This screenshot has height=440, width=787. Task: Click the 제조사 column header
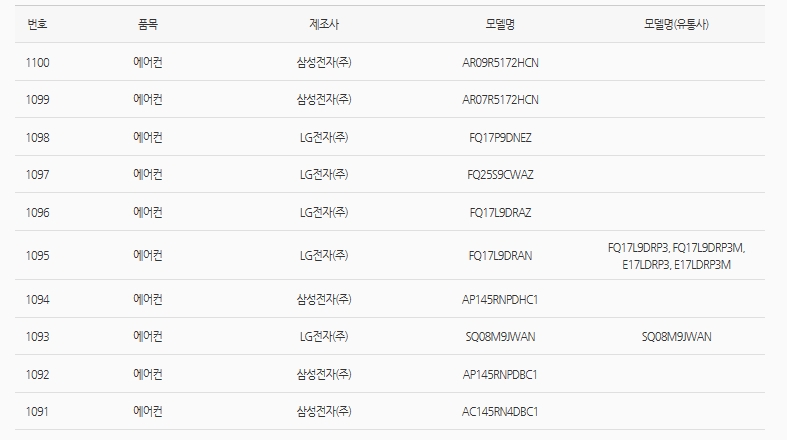[324, 24]
